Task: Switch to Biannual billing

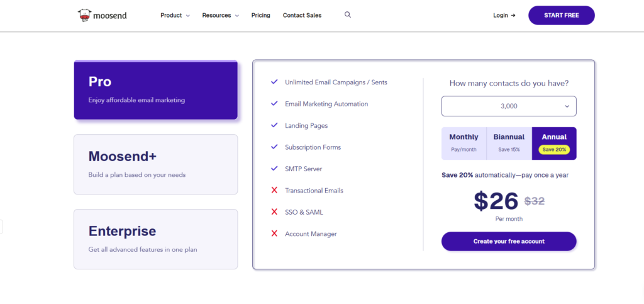Action: click(x=509, y=144)
